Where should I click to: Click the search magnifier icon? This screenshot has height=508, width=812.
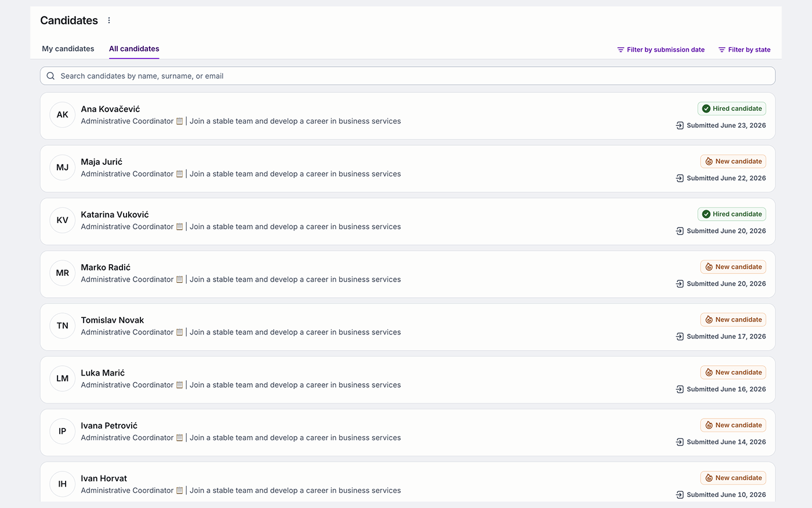point(50,76)
